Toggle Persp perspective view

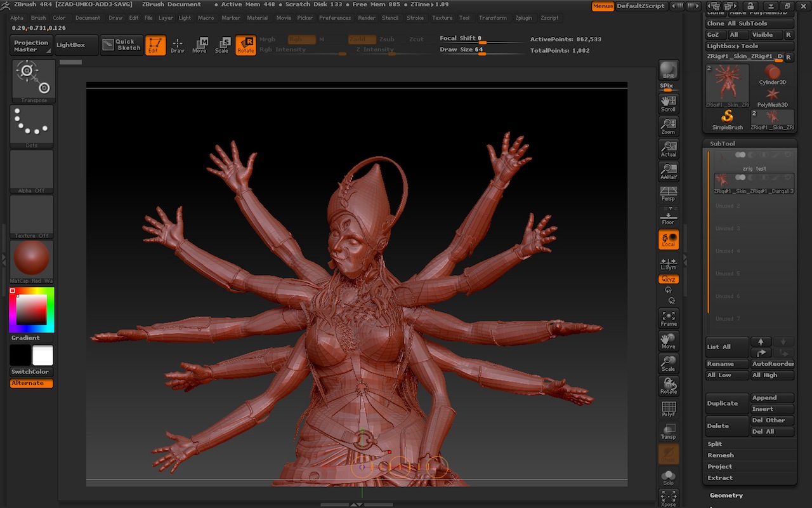point(668,194)
